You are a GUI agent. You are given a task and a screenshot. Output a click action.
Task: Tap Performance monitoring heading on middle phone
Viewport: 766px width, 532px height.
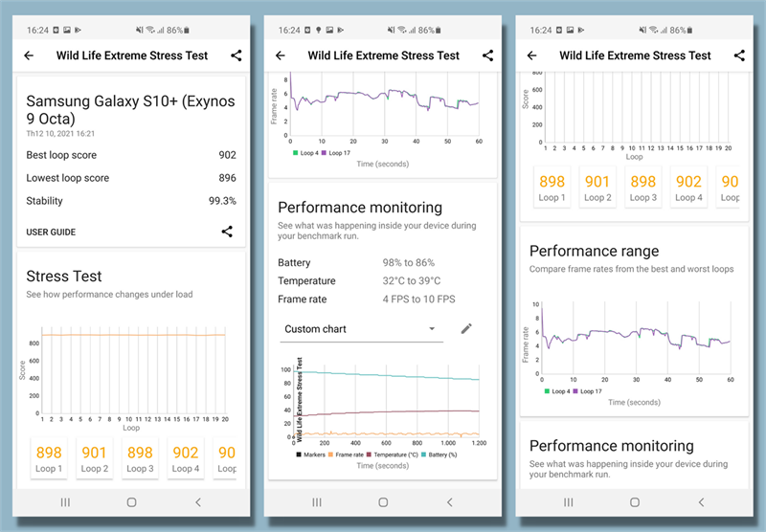pyautogui.click(x=360, y=208)
